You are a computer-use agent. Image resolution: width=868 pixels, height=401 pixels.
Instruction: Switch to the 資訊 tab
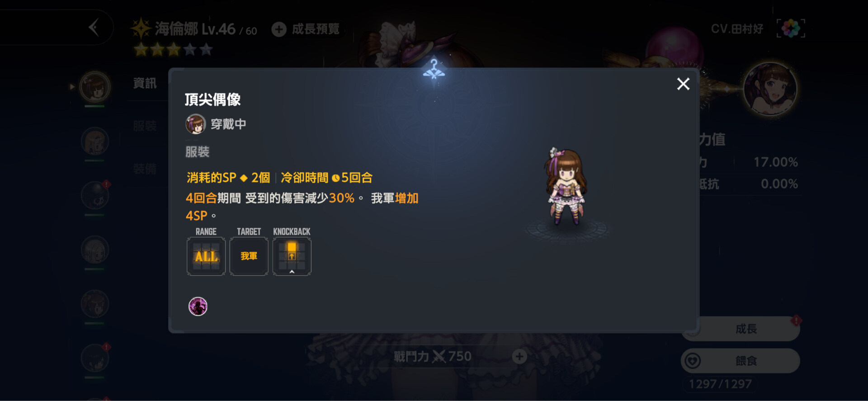click(145, 83)
